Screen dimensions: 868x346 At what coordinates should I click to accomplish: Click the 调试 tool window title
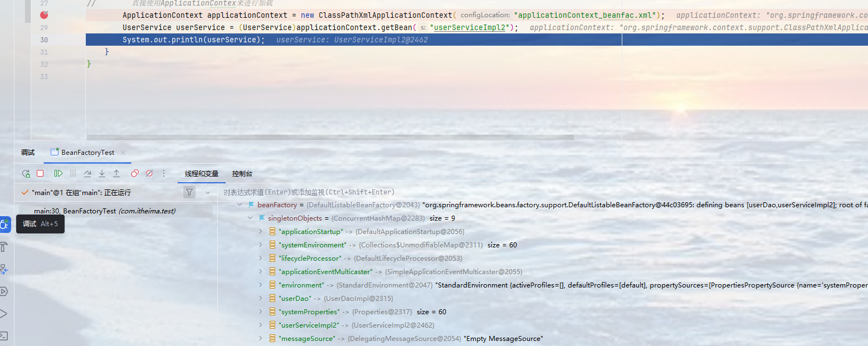click(x=28, y=153)
